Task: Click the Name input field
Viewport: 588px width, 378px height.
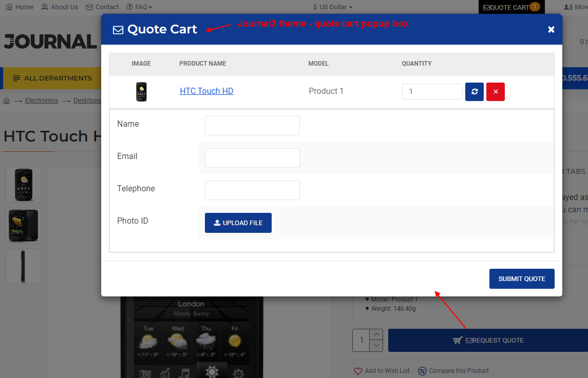Action: pyautogui.click(x=252, y=126)
